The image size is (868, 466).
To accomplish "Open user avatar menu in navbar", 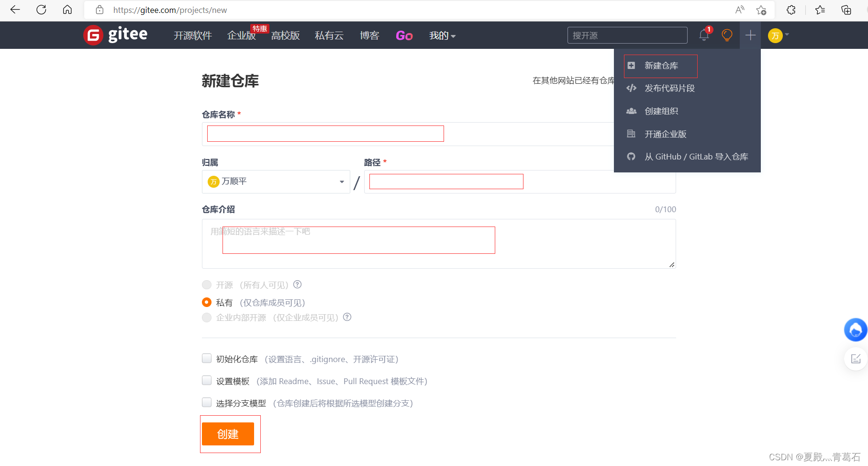I will point(778,35).
